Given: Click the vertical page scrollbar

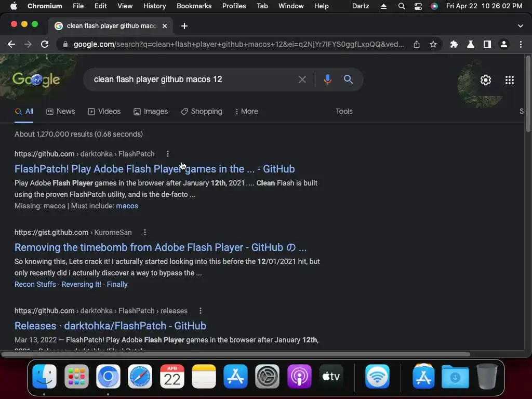Looking at the screenshot, I should coord(528,94).
